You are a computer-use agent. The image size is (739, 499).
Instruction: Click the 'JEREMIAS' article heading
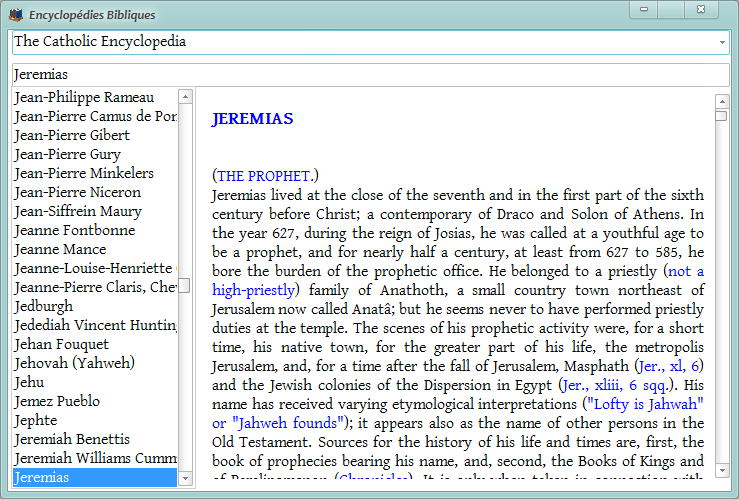(x=253, y=119)
